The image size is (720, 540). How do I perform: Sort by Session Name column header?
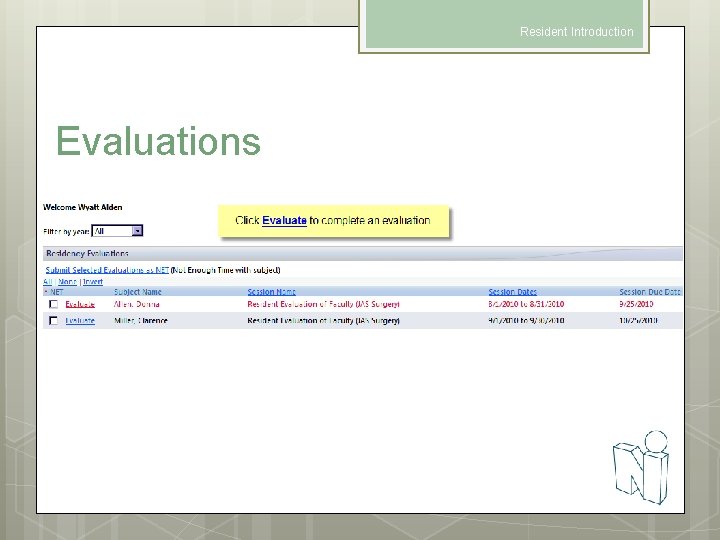point(271,292)
